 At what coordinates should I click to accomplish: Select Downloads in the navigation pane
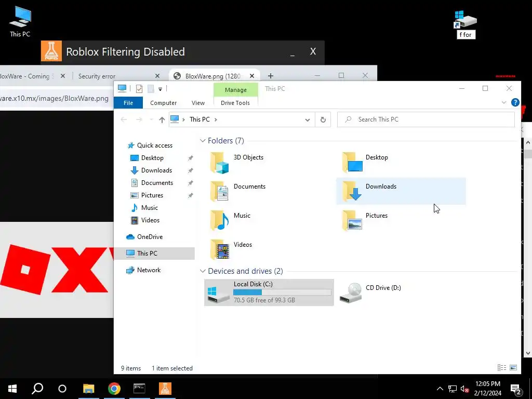156,170
